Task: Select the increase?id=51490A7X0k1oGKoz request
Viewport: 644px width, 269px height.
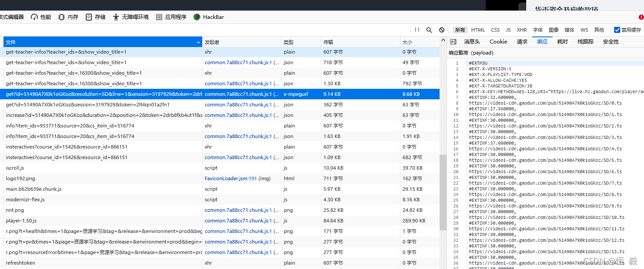Action: pyautogui.click(x=222, y=115)
